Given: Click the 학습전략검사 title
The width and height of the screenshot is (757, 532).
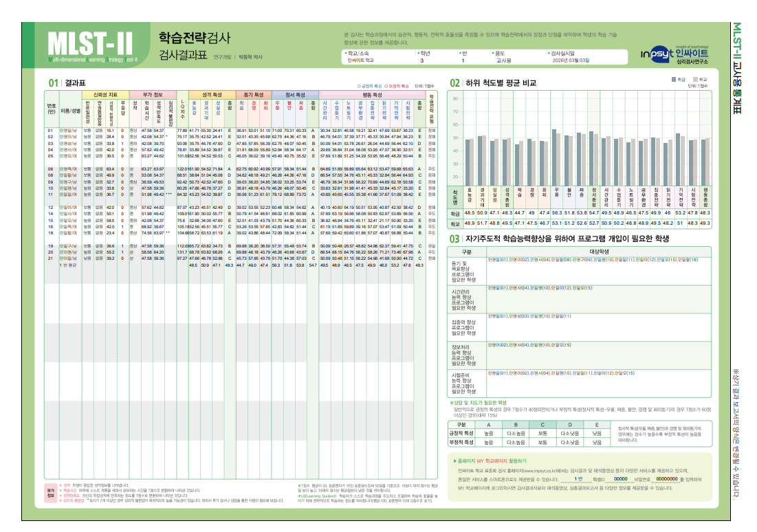Looking at the screenshot, I should coord(195,38).
